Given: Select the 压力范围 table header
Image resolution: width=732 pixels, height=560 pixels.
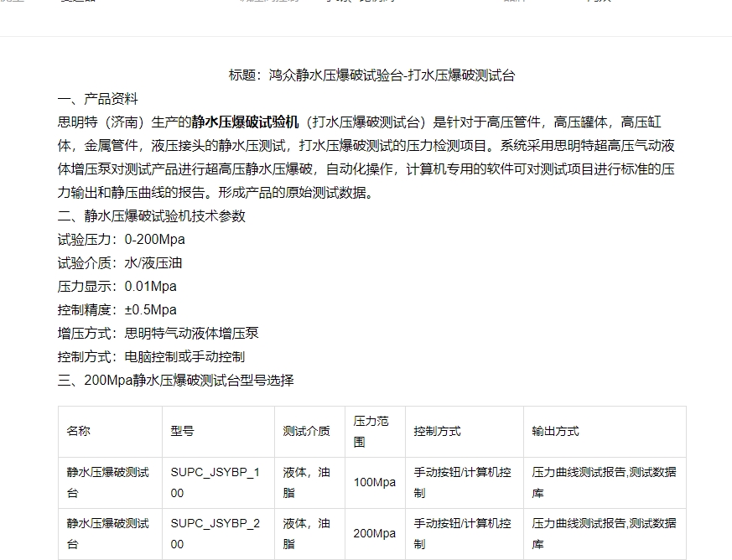Looking at the screenshot, I should coord(376,432).
